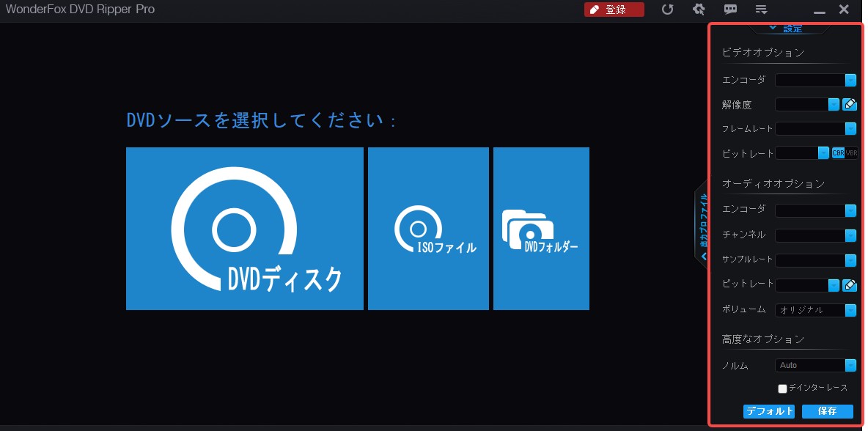Choose the ISO file source tile
The height and width of the screenshot is (431, 868).
(x=428, y=228)
